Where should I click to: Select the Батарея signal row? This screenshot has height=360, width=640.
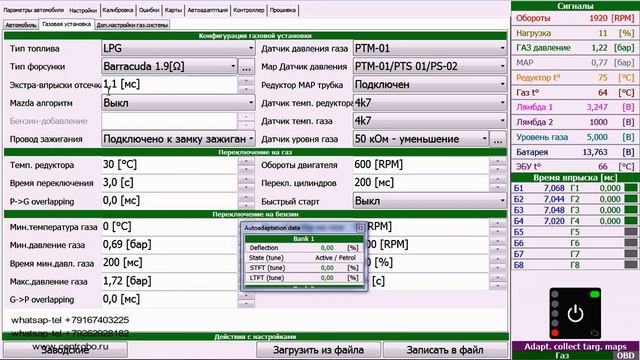click(575, 152)
